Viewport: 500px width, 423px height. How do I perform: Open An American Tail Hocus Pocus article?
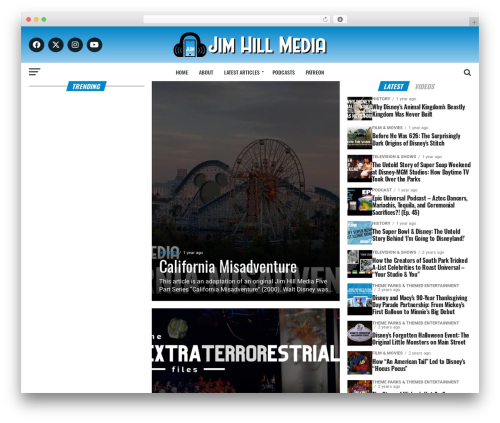[x=418, y=365]
